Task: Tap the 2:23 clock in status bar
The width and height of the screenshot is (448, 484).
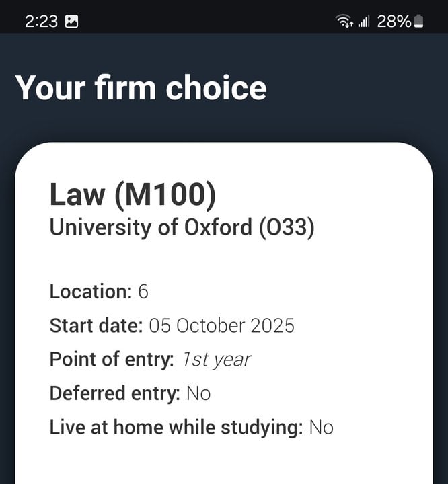Action: click(41, 22)
